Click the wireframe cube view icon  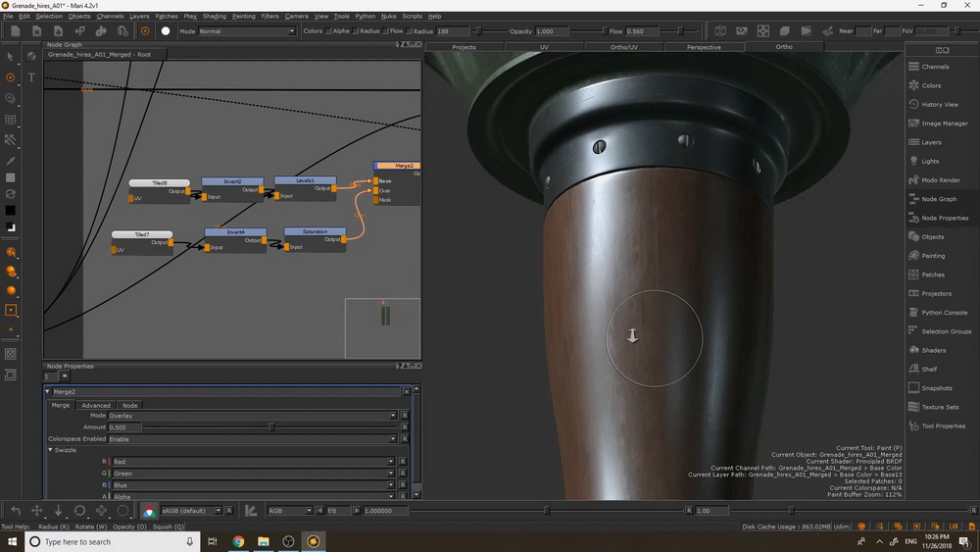[x=720, y=30]
